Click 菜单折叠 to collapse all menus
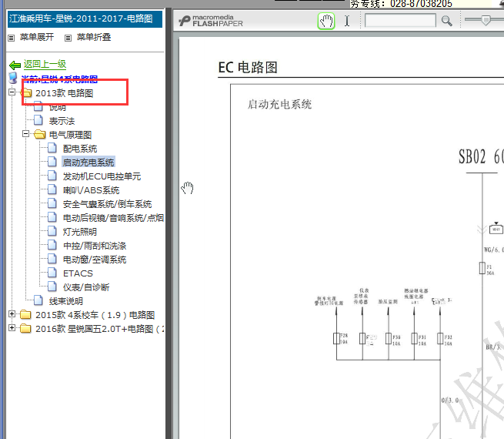Screen dimensions: 504x439 pos(94,37)
